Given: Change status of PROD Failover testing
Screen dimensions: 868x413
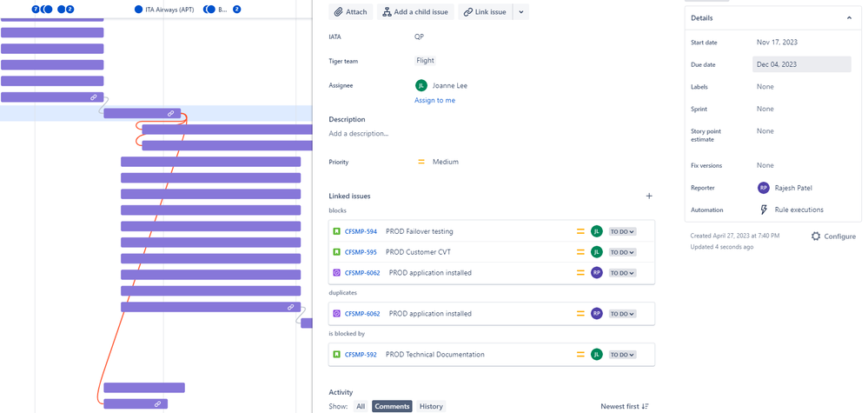Looking at the screenshot, I should [623, 231].
